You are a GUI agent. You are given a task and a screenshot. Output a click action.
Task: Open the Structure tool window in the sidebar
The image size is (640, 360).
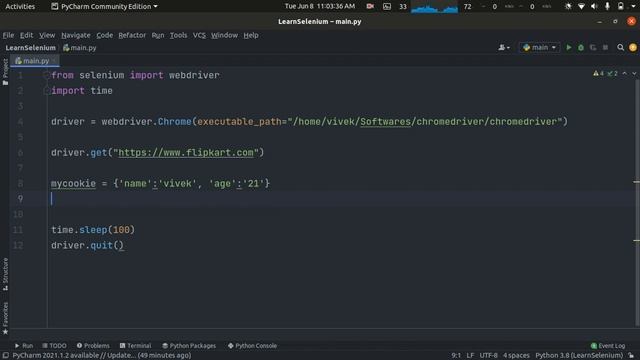(5, 274)
